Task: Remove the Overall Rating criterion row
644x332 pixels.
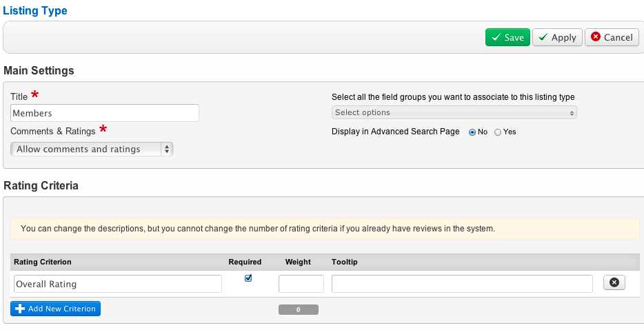Action: click(614, 282)
